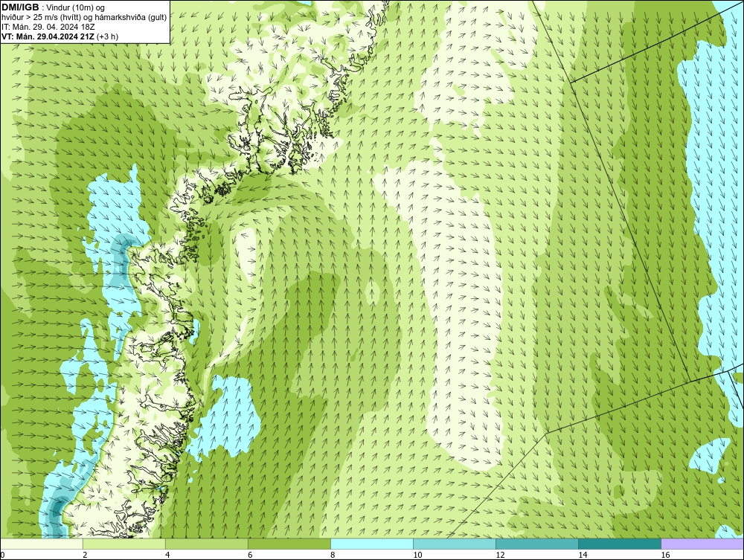
Task: Click the legend label '16'
Action: [x=665, y=555]
